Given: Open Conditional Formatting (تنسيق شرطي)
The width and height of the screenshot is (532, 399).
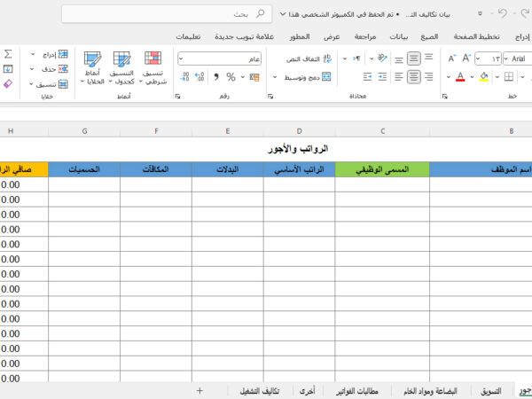Looking at the screenshot, I should 153,68.
